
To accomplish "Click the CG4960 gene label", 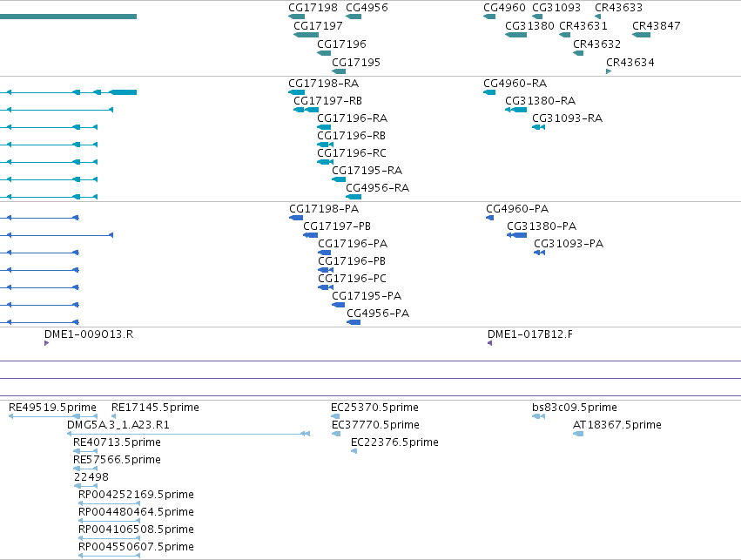I will pyautogui.click(x=504, y=8).
